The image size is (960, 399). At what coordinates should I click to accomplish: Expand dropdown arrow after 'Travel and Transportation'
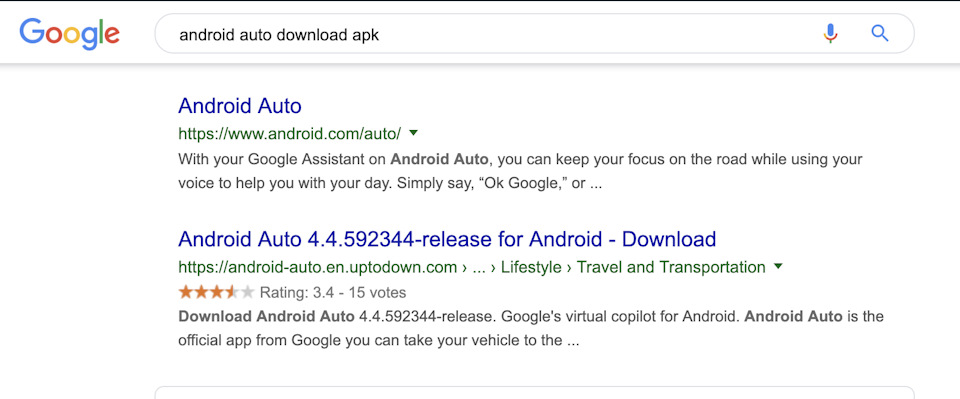pyautogui.click(x=778, y=267)
